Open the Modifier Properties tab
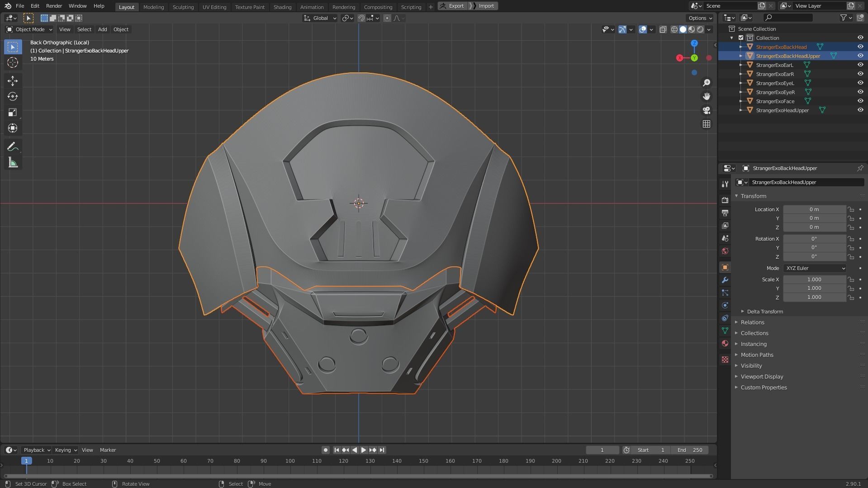The height and width of the screenshot is (488, 868). click(x=725, y=280)
